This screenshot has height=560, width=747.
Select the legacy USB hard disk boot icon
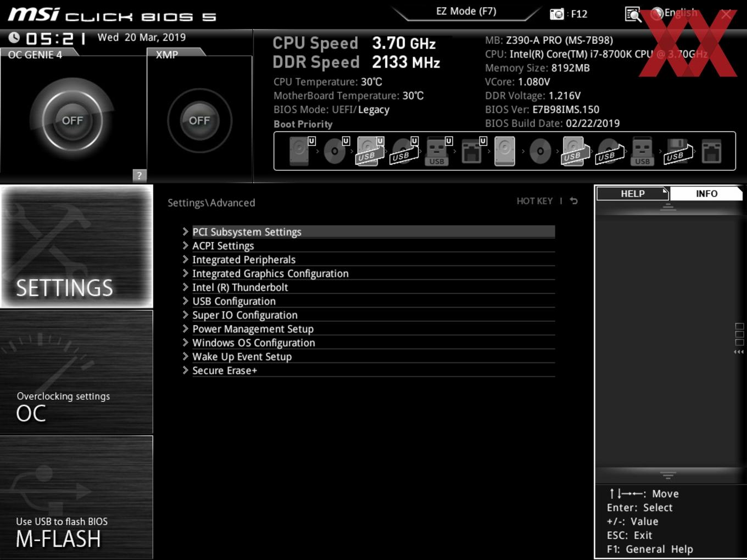click(x=575, y=150)
